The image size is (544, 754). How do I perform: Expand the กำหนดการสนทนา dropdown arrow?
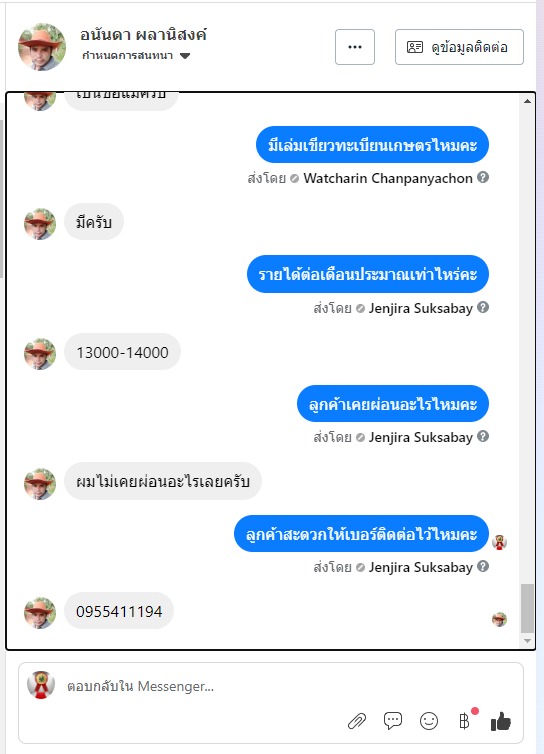coord(185,56)
